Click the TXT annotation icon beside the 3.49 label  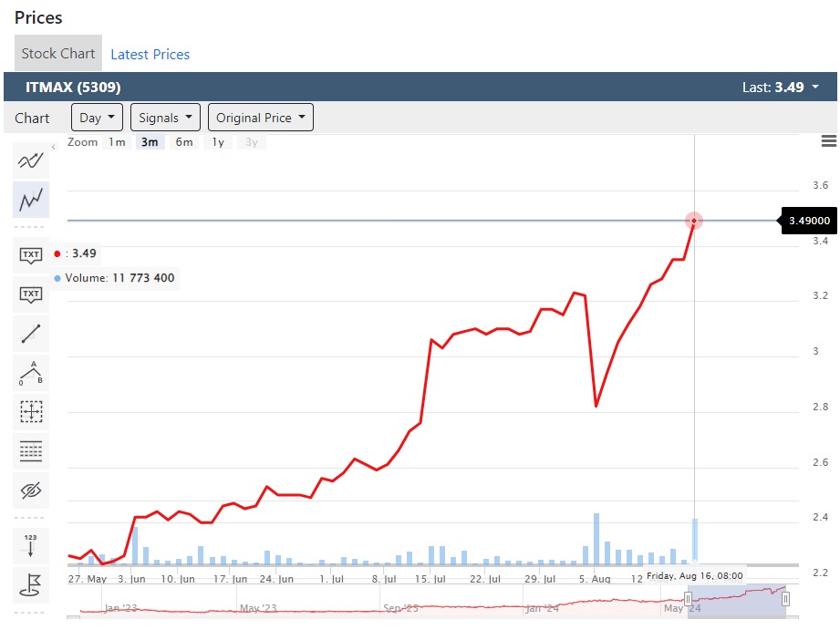point(31,254)
